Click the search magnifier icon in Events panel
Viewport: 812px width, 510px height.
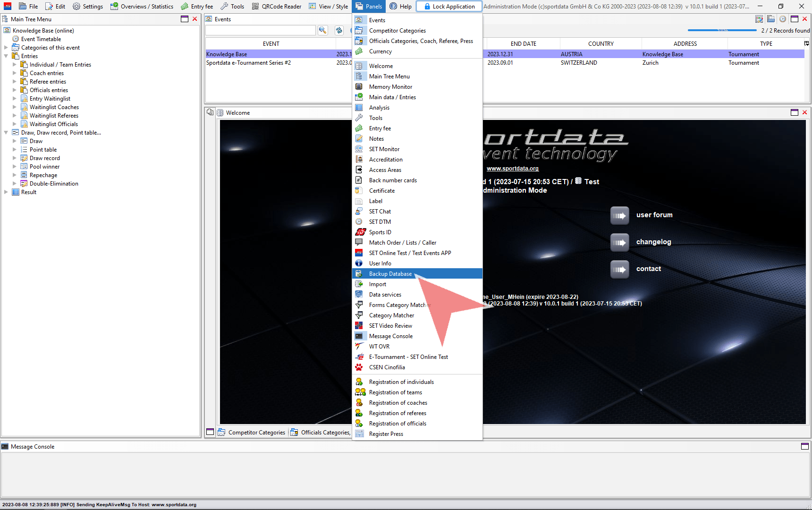322,30
